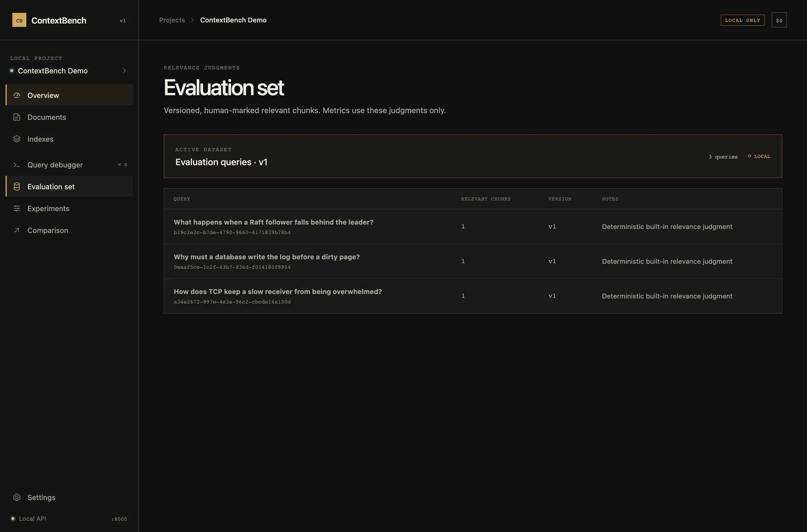Click the ID a34e2672-997e-4e3a-96c2-cbcde14a100d
This screenshot has width=807, height=532.
[x=232, y=302]
